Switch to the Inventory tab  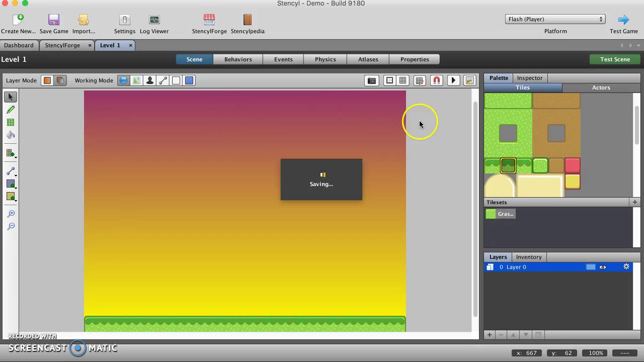(529, 257)
